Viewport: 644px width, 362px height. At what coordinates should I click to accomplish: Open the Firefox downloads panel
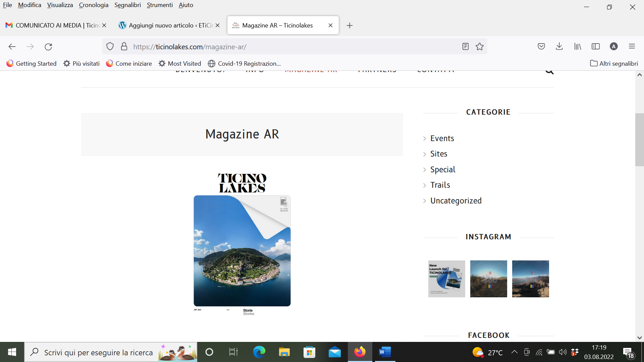click(559, 47)
